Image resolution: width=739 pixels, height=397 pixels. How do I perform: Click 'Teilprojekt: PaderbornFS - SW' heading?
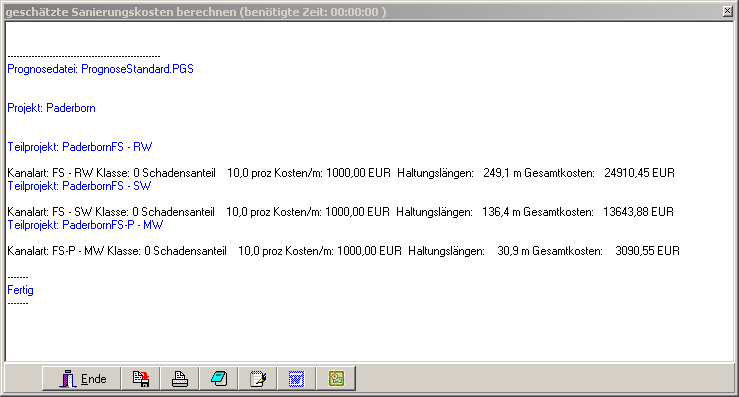tap(79, 186)
